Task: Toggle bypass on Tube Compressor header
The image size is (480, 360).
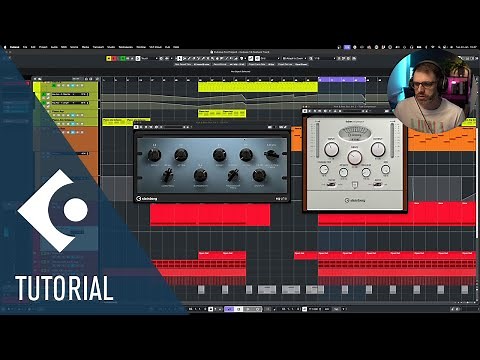Action: pos(305,111)
